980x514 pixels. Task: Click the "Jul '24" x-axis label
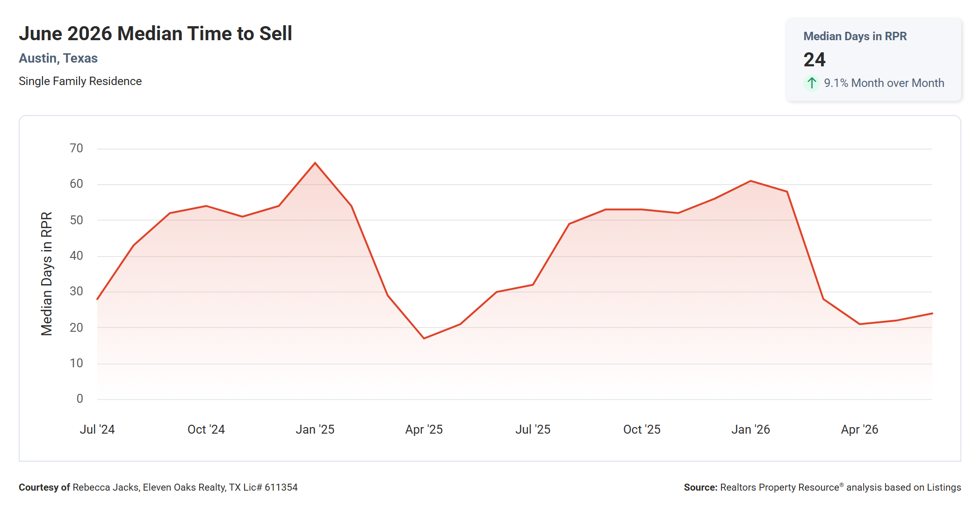pos(97,429)
